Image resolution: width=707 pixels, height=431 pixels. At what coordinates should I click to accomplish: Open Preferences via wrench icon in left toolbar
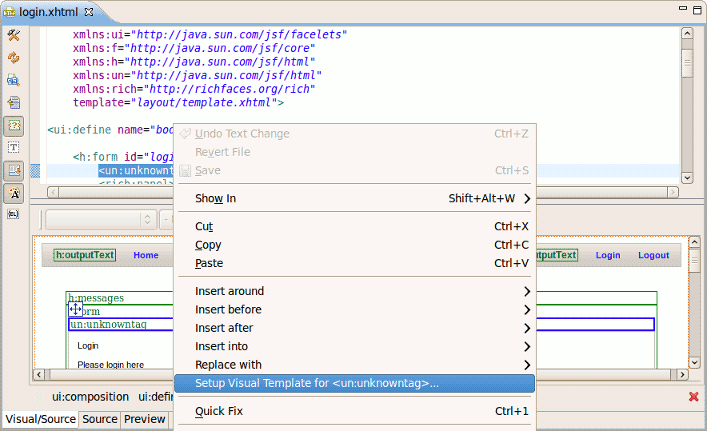(x=14, y=36)
